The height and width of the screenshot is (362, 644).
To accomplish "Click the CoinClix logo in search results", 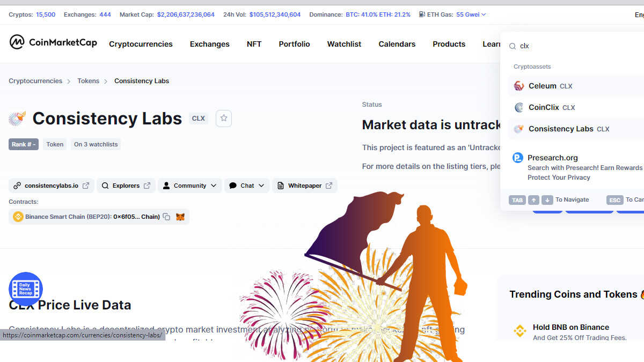I will 519,107.
